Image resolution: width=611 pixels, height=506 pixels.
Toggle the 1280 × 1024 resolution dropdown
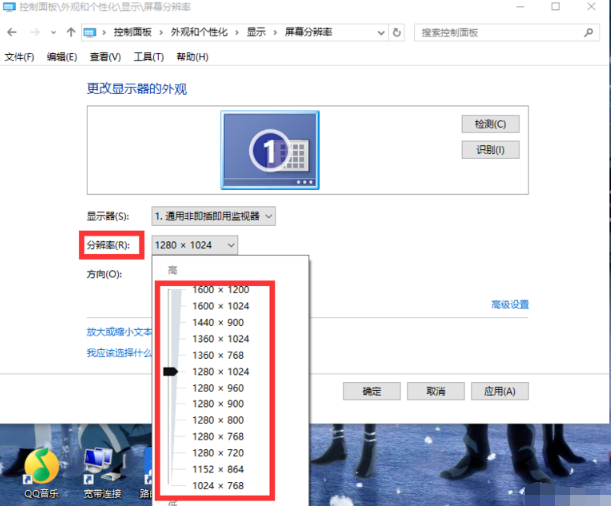click(194, 245)
